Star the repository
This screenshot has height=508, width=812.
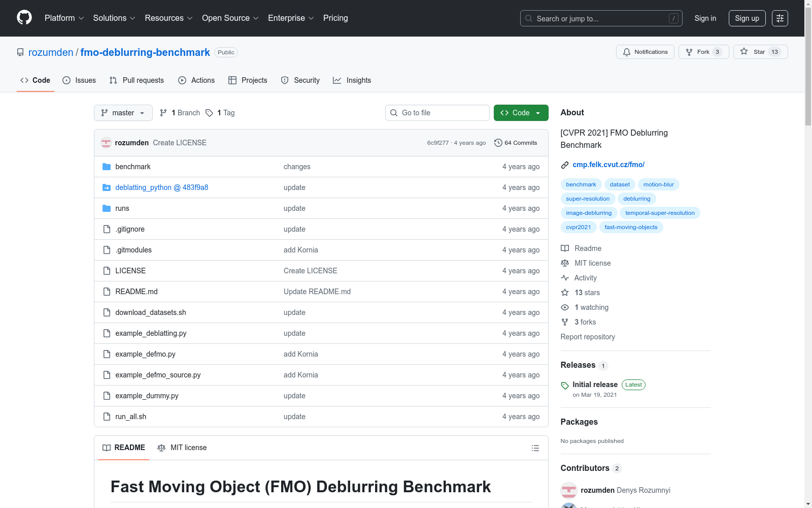tap(760, 52)
